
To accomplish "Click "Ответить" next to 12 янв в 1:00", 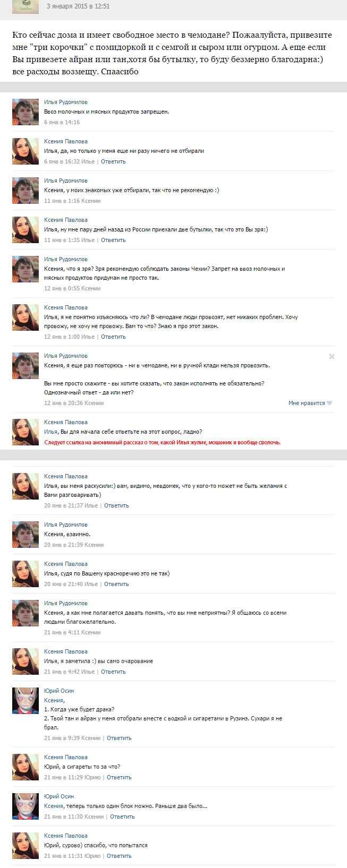I will point(113,337).
